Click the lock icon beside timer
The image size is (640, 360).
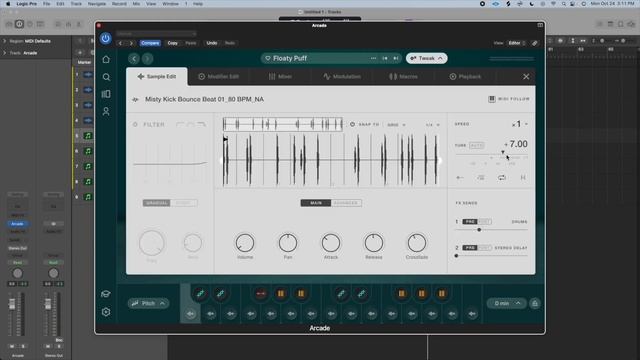(535, 303)
